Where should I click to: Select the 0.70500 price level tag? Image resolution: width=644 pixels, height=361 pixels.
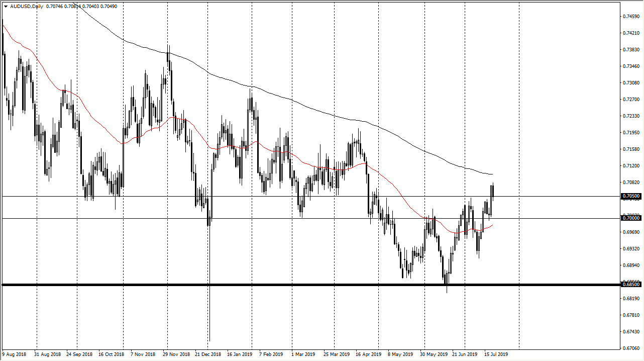pyautogui.click(x=631, y=196)
